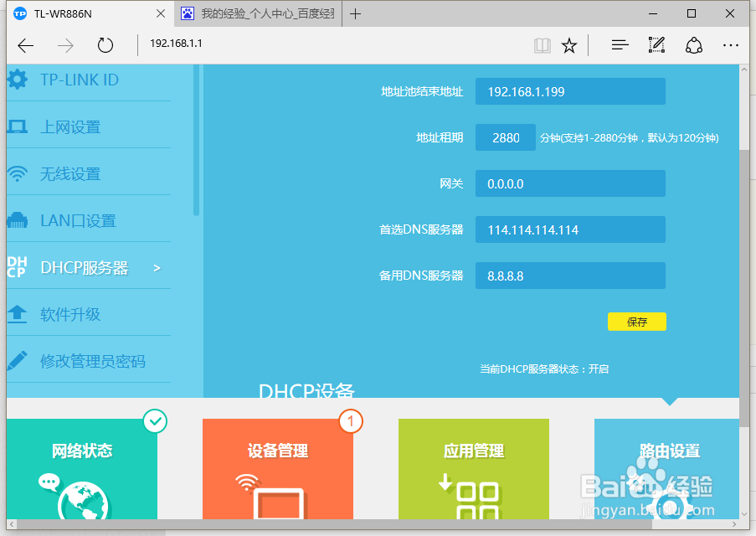Open the TP-LINK ID menu item
This screenshot has height=536, width=756.
pyautogui.click(x=79, y=80)
